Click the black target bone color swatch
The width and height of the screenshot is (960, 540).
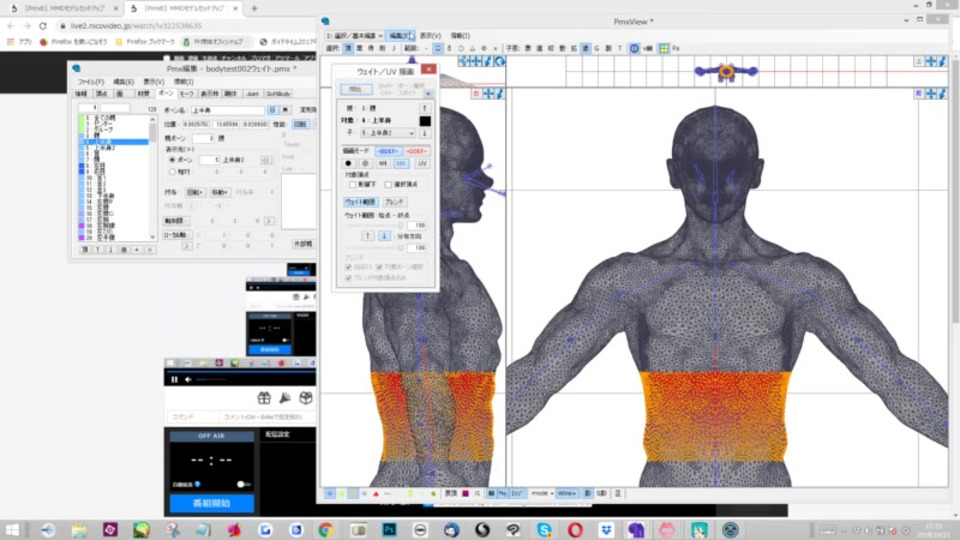click(x=425, y=121)
